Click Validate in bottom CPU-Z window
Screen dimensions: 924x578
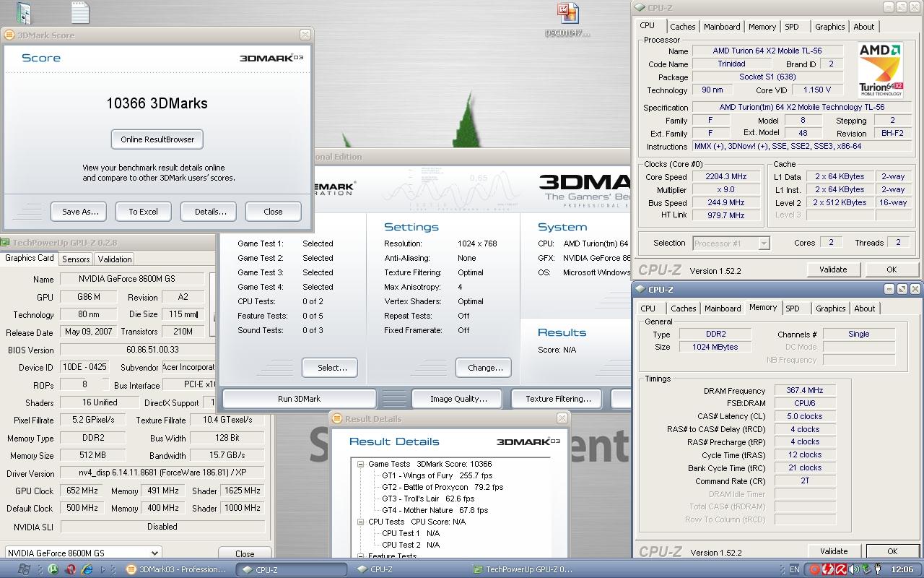[x=834, y=551]
